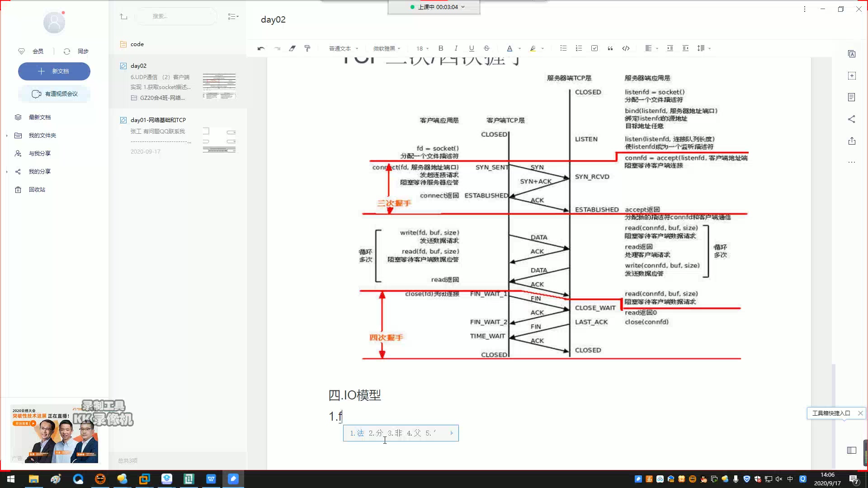Viewport: 868px width, 488px height.
Task: Open 我的分享 my shares
Action: pos(40,172)
